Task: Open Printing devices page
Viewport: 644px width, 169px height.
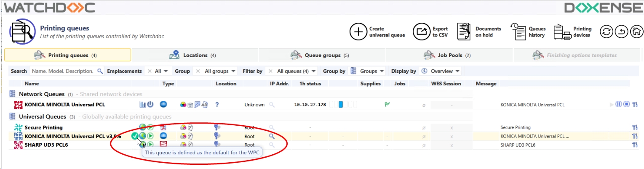Action: [573, 32]
